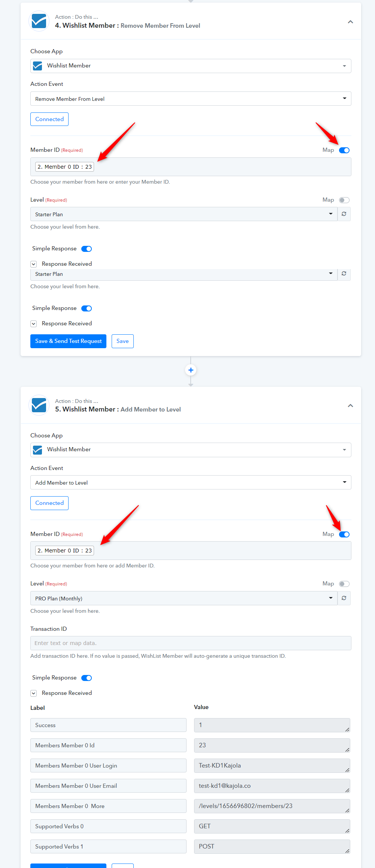
Task: Click Supported Verbs 0 label field
Action: 108,826
